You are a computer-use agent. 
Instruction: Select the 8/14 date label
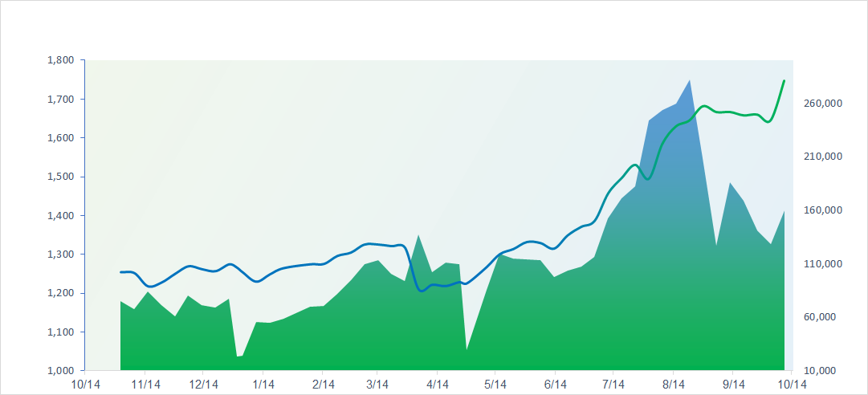pyautogui.click(x=673, y=385)
